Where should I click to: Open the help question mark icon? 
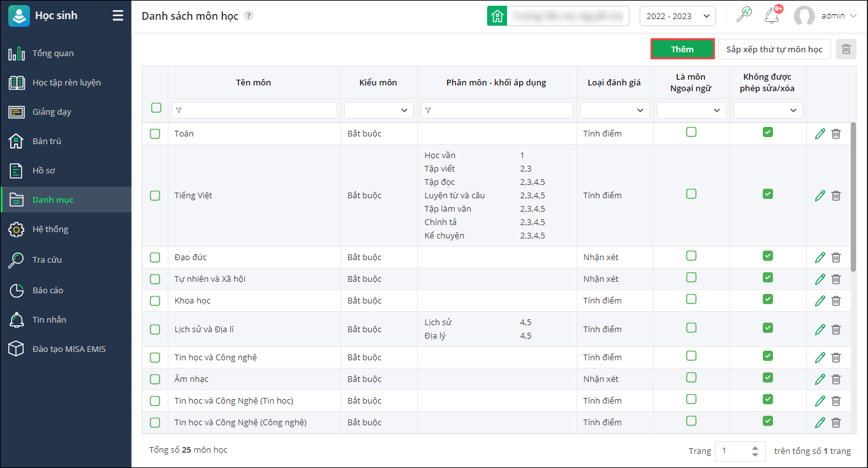[x=249, y=15]
